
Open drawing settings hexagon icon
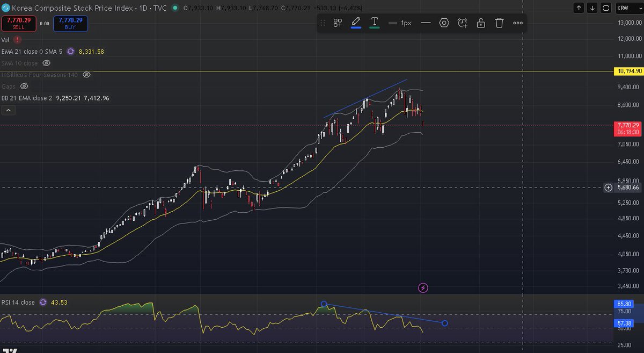(x=444, y=23)
